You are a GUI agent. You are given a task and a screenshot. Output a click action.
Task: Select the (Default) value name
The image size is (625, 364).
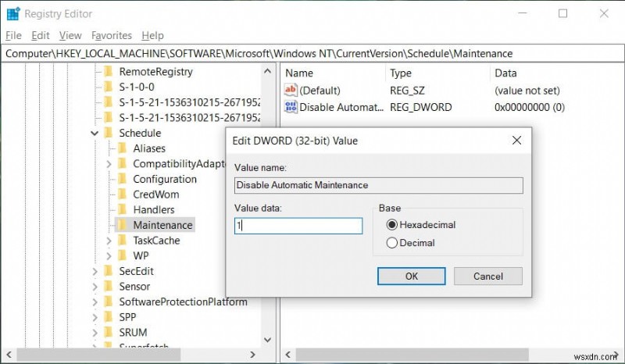[320, 91]
